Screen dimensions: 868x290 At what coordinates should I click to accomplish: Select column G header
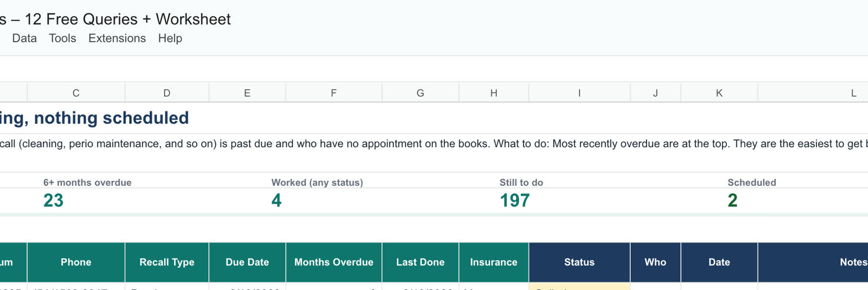[420, 93]
